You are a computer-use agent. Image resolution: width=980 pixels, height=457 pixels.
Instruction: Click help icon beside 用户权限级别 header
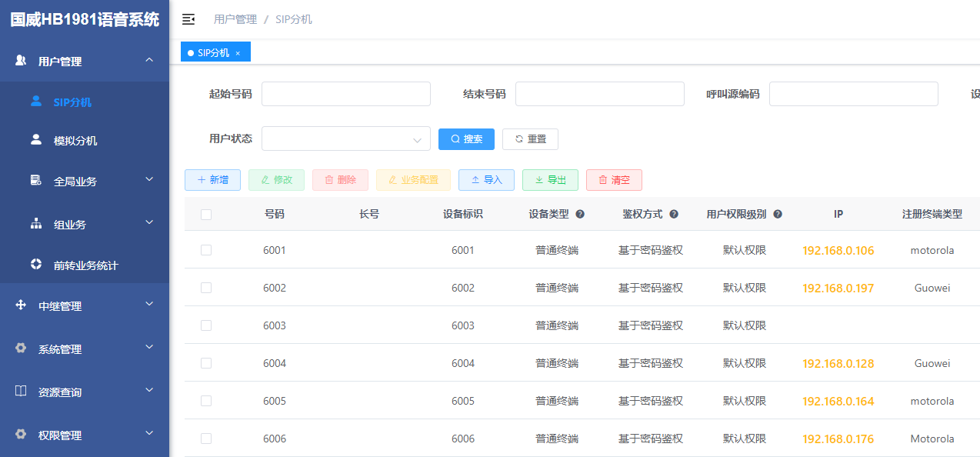[778, 215]
